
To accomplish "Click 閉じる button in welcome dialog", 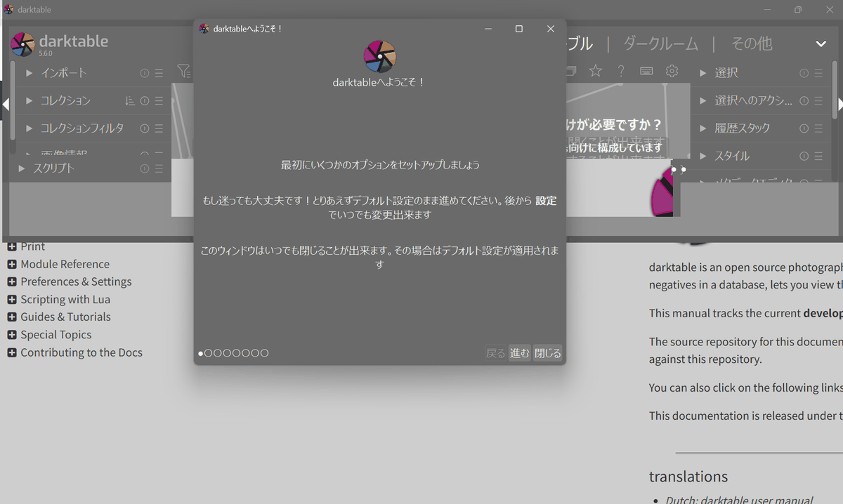I will pyautogui.click(x=548, y=353).
